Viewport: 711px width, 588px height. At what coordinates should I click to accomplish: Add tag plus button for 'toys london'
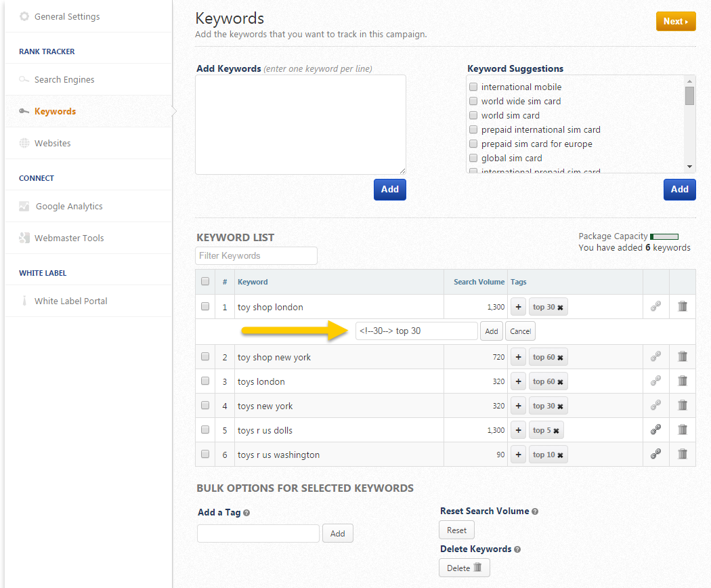[518, 381]
